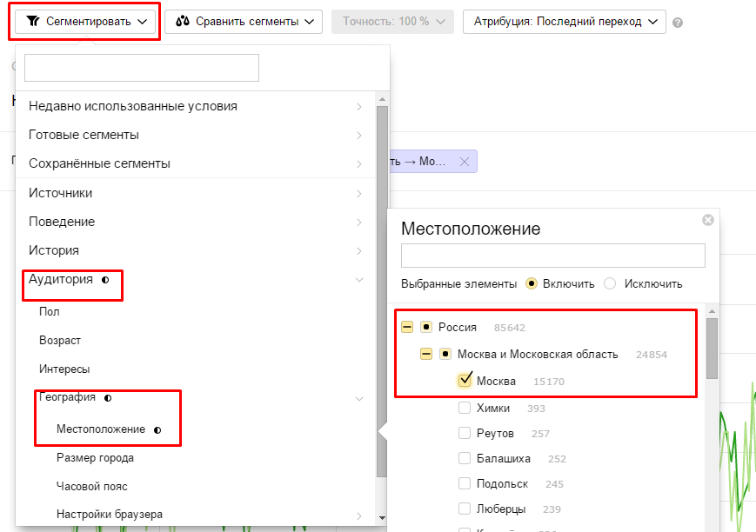Click the segment menu scrollbar up arrow

pos(382,99)
